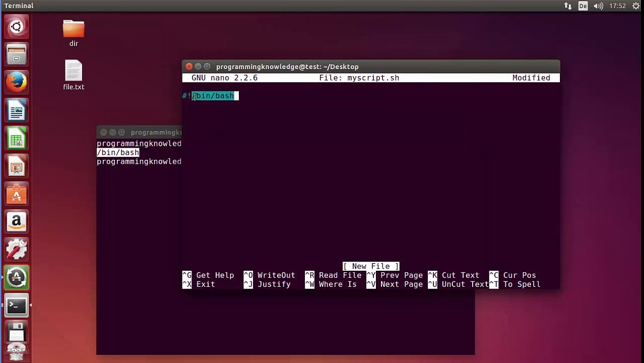Open Ubuntu Software Center icon
The width and height of the screenshot is (644, 363).
(16, 194)
